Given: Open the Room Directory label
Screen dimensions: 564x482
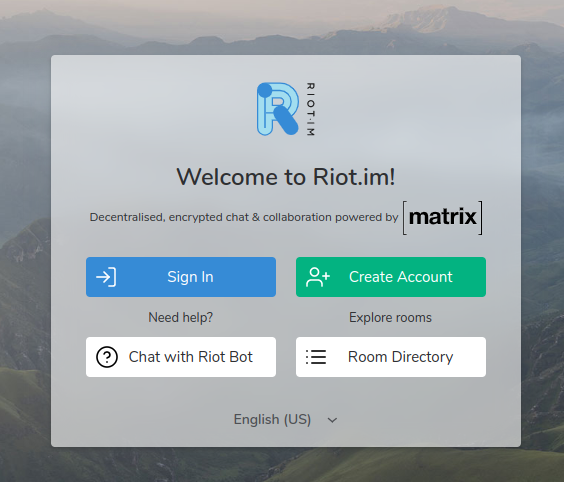Looking at the screenshot, I should pos(400,357).
